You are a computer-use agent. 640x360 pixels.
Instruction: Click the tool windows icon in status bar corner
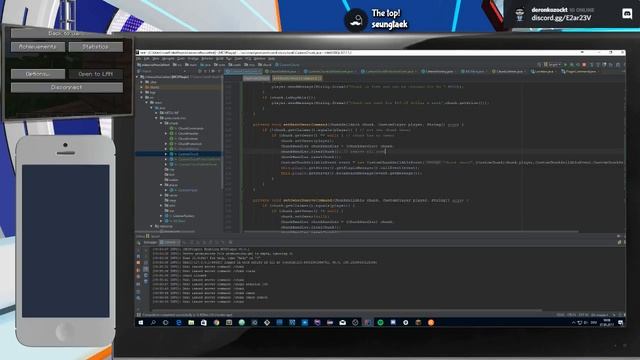138,315
